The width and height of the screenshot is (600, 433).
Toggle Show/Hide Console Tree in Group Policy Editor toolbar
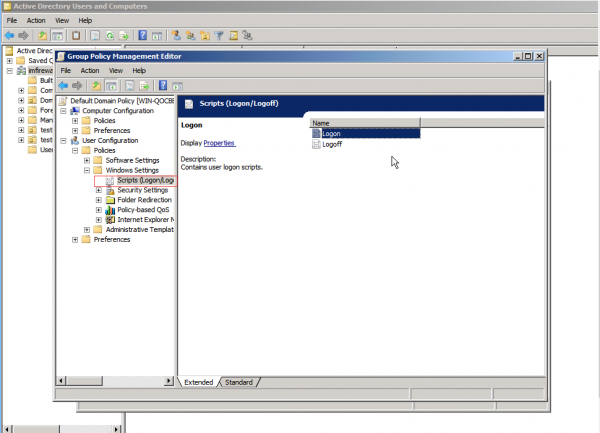(111, 86)
